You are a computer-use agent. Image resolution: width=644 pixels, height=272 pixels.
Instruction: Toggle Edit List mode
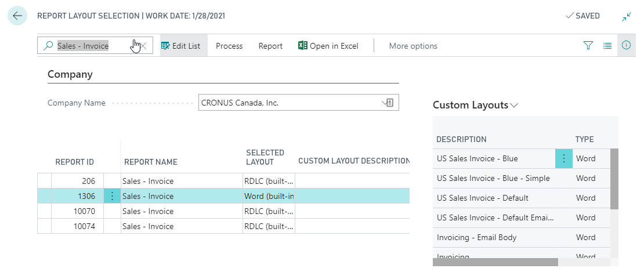(x=181, y=46)
